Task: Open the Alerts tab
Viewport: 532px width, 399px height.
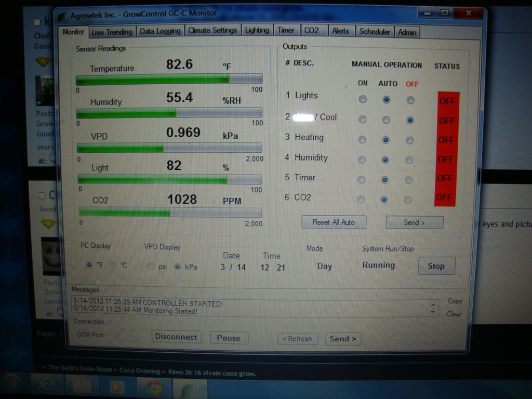Action: pos(341,31)
